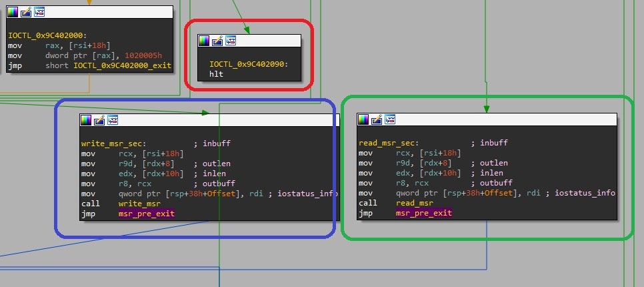Select the hlt instruction
The width and height of the screenshot is (644, 287).
216,74
